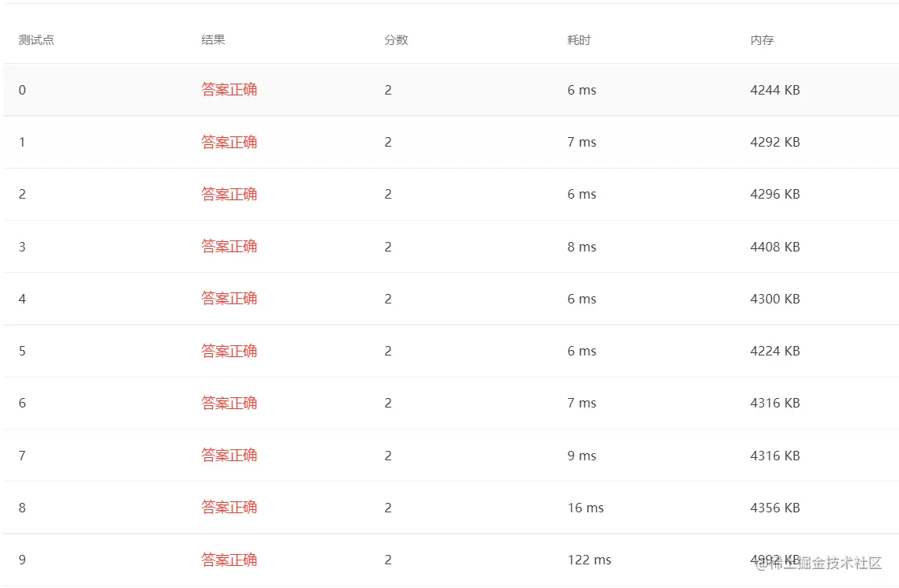Click the 结果 column header

point(213,40)
